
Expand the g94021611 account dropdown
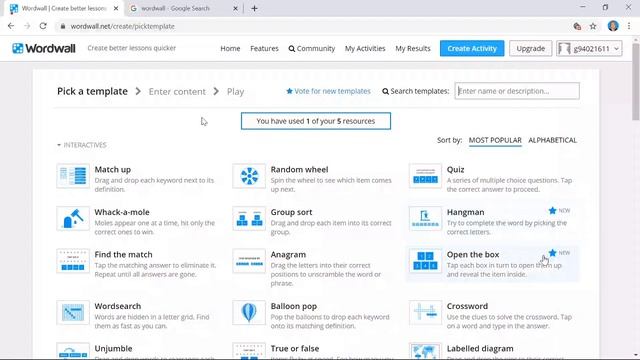click(589, 48)
